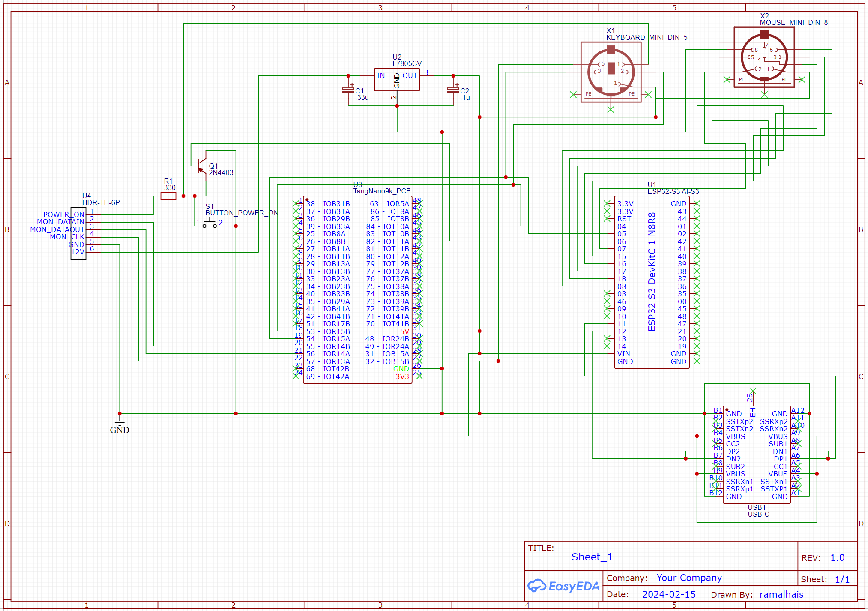Click the 2024-02-15 date value
Image resolution: width=868 pixels, height=611 pixels.
point(668,594)
